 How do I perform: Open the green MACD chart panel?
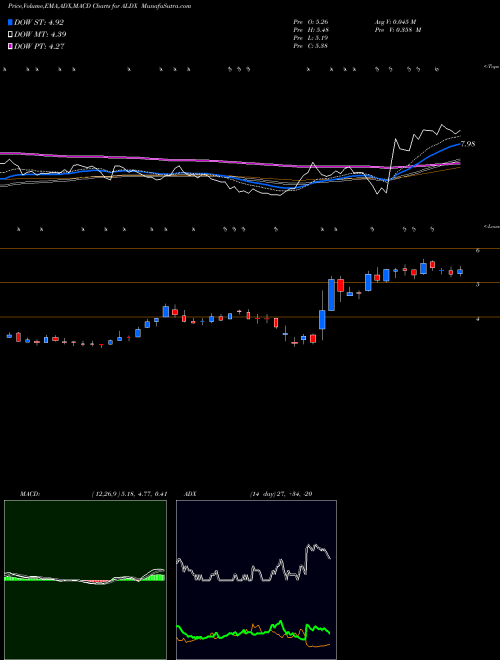[85, 580]
